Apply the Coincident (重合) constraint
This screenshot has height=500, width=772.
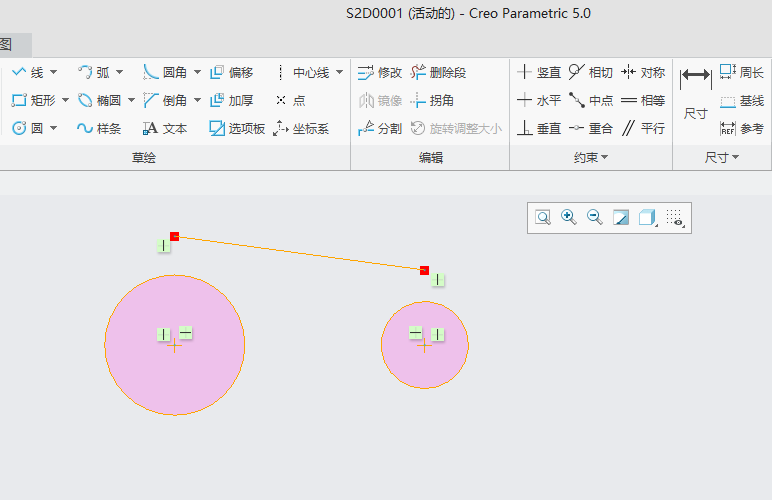coord(591,128)
